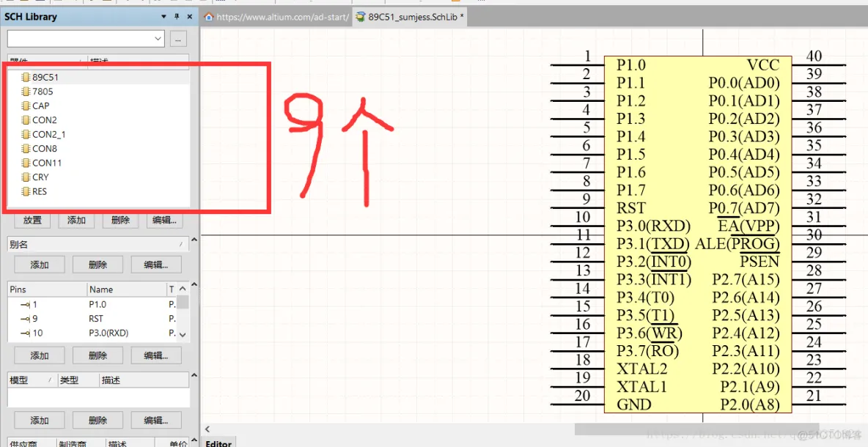The height and width of the screenshot is (447, 868).
Task: Click 添加 below the component list
Action: point(76,220)
